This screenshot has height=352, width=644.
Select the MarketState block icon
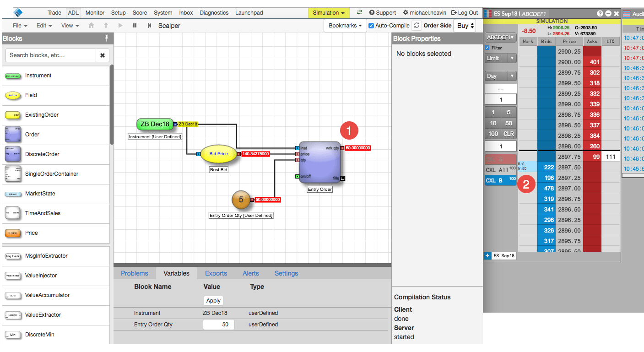13,194
